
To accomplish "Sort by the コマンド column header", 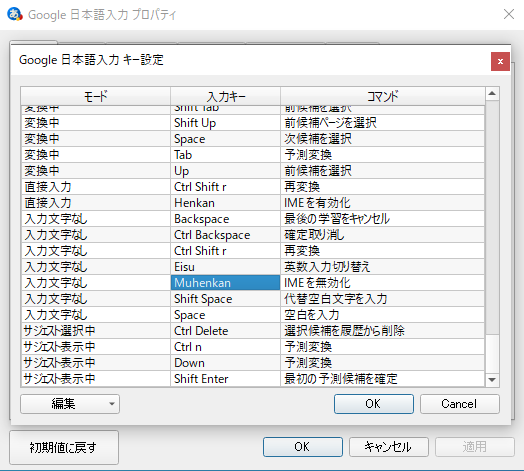I will (x=383, y=96).
